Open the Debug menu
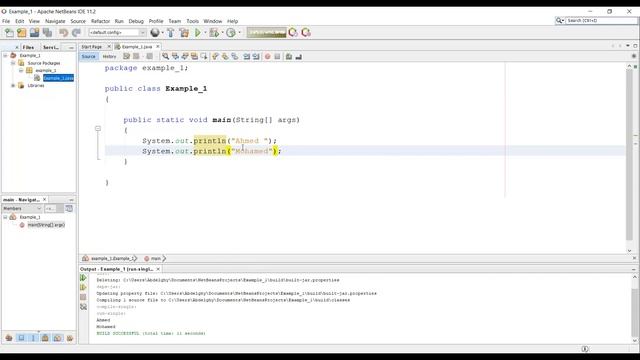Screen dimensions: 640x360 coord(136,21)
